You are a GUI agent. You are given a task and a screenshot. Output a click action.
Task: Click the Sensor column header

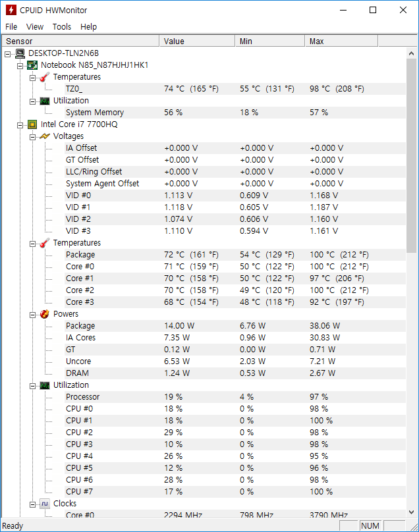(x=80, y=41)
